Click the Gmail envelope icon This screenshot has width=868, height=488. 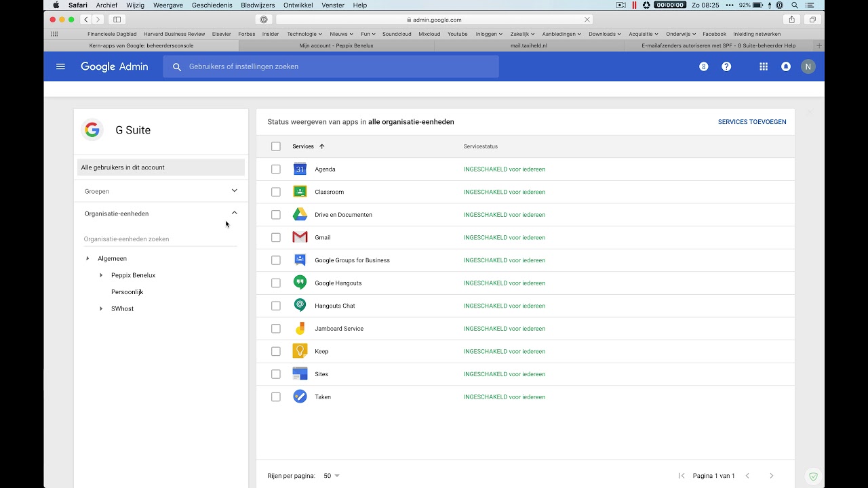coord(300,237)
